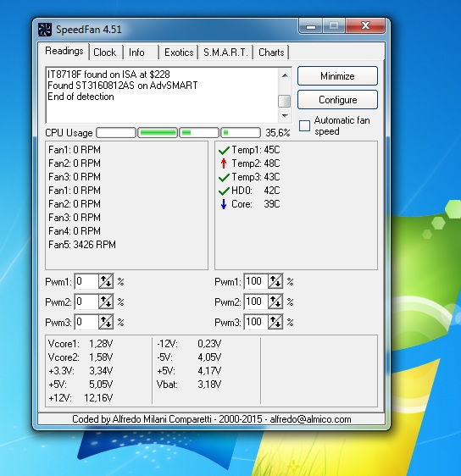Click the 'Vcore1: 1,28V' voltage reading
This screenshot has height=476, width=461.
[81, 344]
